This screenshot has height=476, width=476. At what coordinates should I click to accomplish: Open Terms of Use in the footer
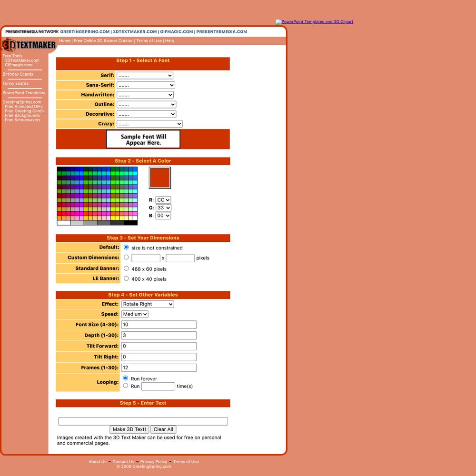[186, 462]
